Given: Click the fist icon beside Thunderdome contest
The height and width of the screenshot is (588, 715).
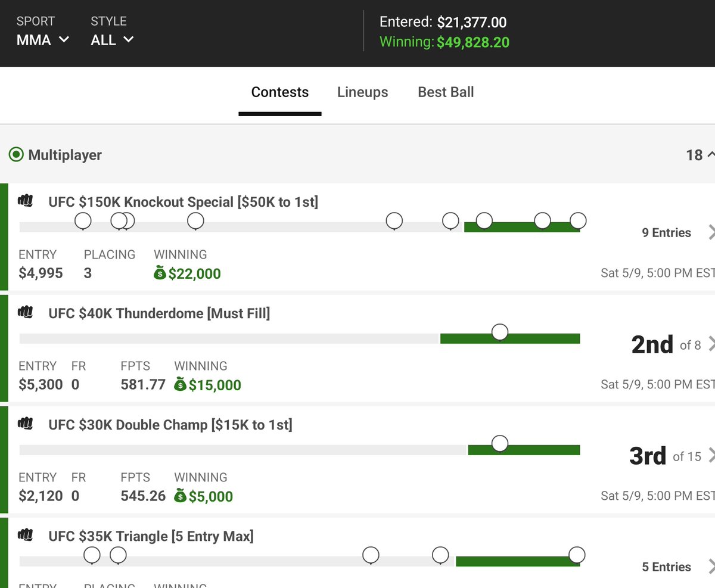Looking at the screenshot, I should point(25,313).
